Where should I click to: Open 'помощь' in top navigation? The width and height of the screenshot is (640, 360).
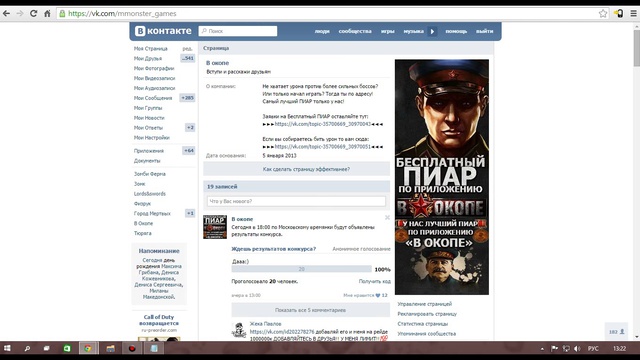456,31
